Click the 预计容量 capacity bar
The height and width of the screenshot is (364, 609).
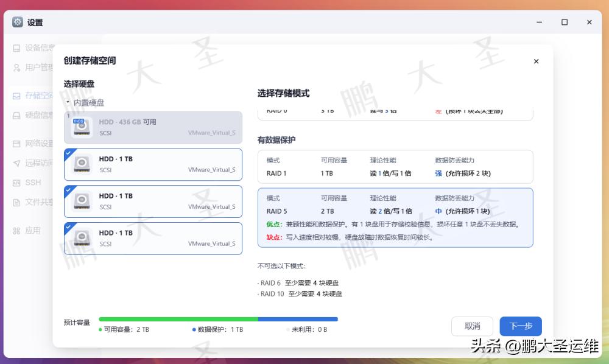(x=218, y=319)
